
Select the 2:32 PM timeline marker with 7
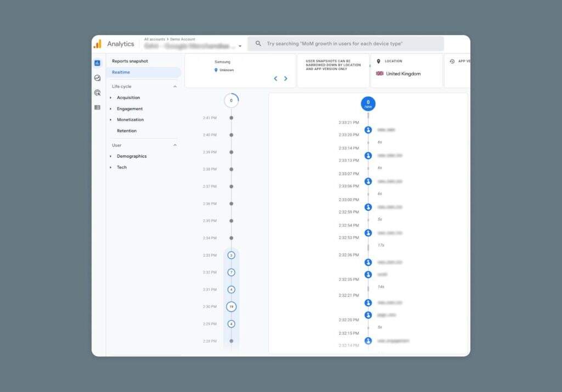coord(231,272)
